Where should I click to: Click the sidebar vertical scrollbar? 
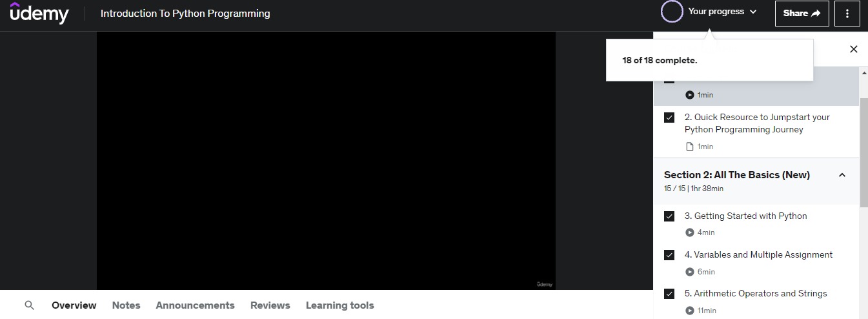[x=863, y=152]
